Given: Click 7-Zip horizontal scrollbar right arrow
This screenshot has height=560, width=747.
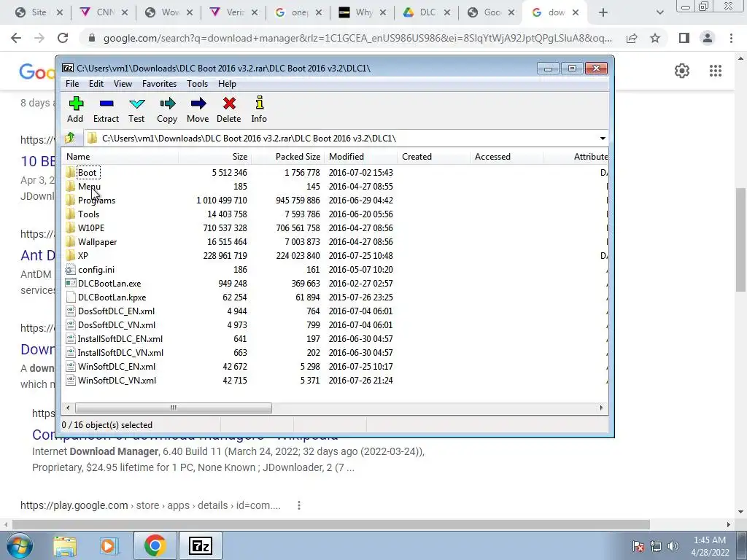Looking at the screenshot, I should (601, 408).
